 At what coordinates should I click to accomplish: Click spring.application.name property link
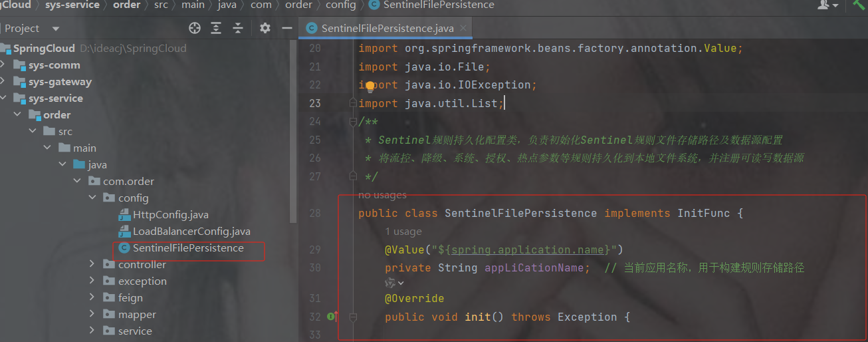[x=528, y=250]
